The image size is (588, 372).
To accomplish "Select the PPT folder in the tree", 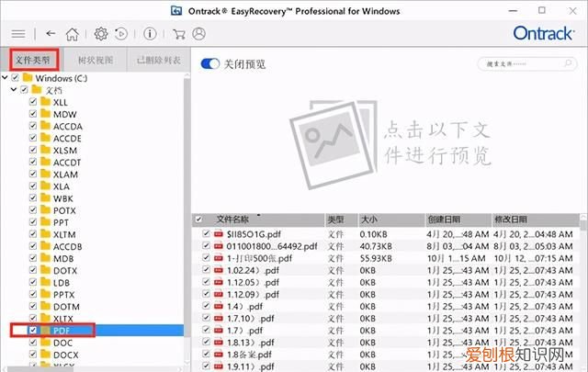I will [61, 222].
